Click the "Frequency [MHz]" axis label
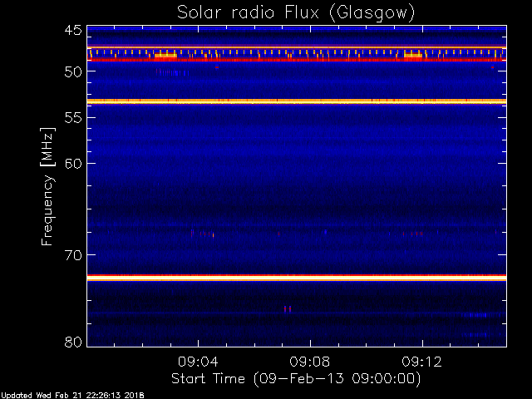Viewport: 532px width, 399px height. 48,186
